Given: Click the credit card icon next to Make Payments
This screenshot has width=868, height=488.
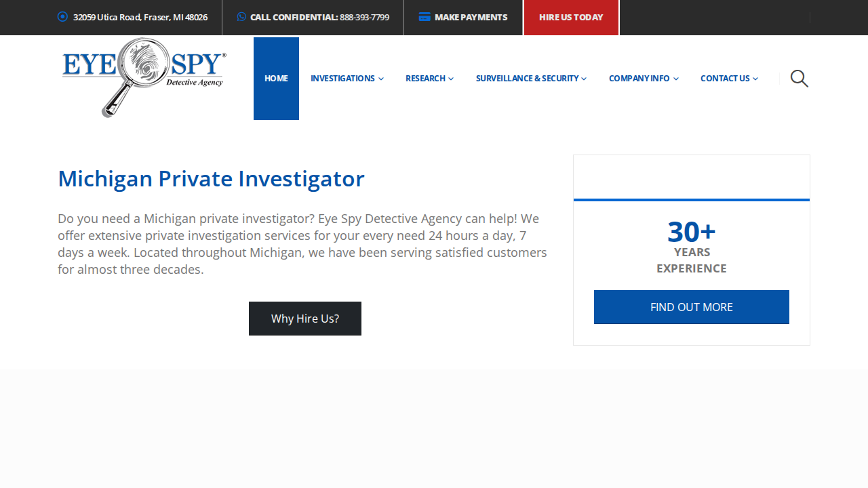Looking at the screenshot, I should click(425, 17).
